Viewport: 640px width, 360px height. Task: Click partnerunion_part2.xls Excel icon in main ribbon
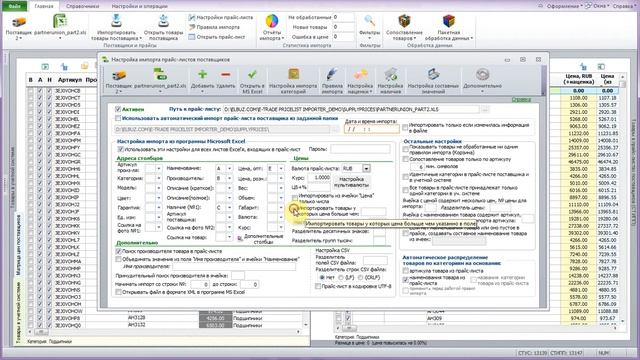pos(60,21)
